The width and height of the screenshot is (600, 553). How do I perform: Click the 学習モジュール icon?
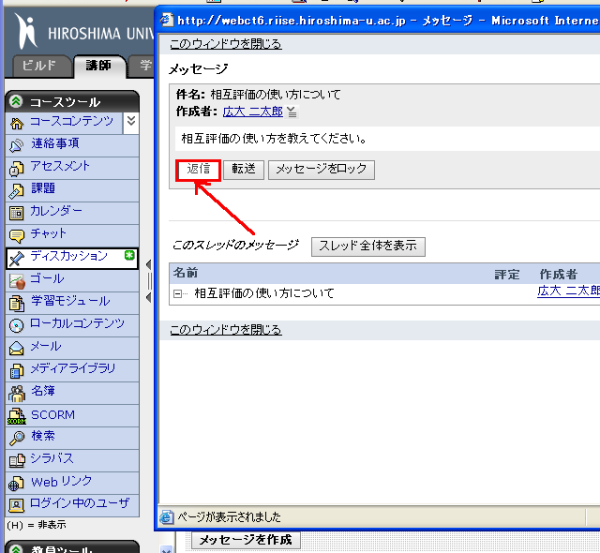[x=16, y=303]
